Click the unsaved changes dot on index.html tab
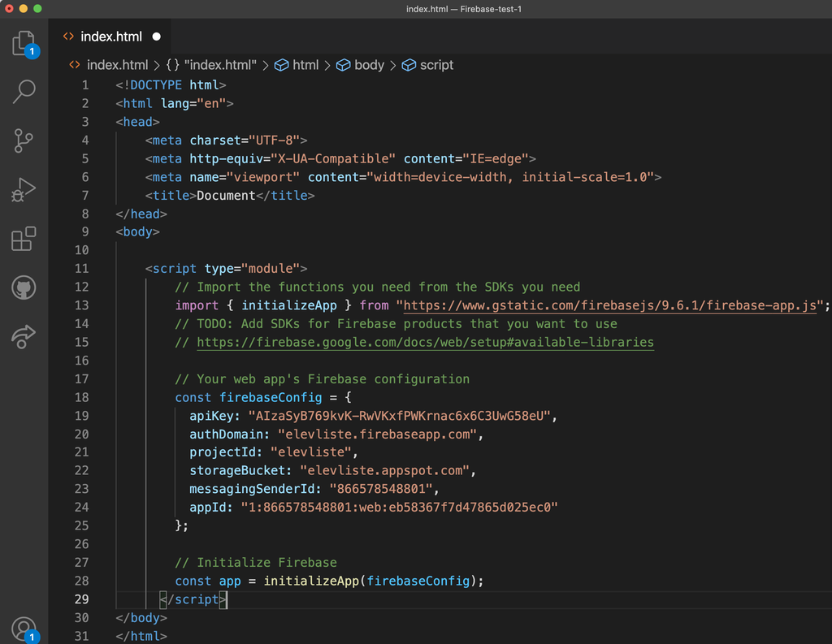This screenshot has width=832, height=644. click(155, 36)
